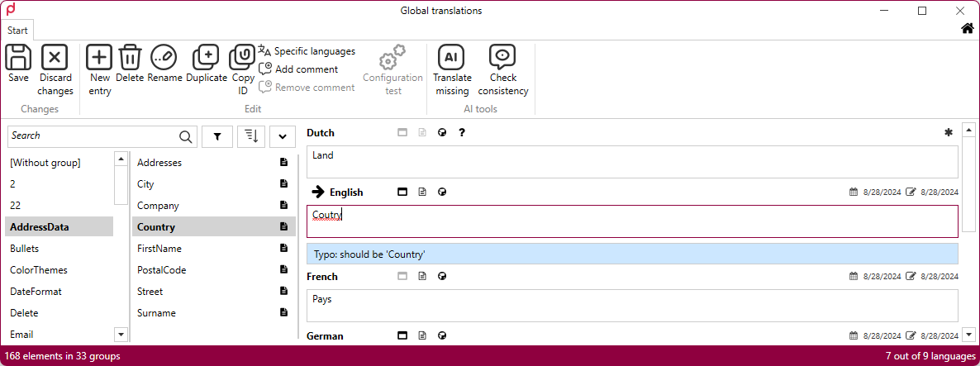Create a New entry
Image resolution: width=980 pixels, height=366 pixels.
(99, 70)
